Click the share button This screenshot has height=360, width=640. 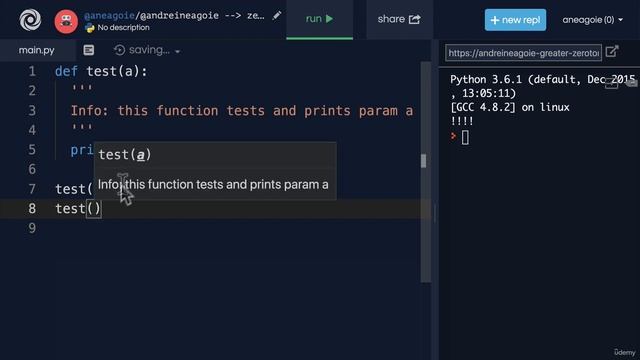point(399,19)
